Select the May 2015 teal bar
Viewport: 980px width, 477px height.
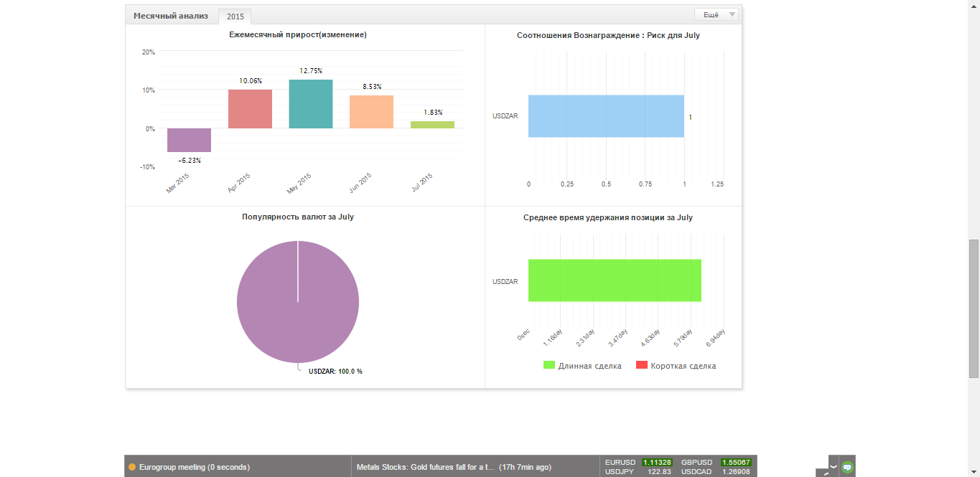pos(311,104)
